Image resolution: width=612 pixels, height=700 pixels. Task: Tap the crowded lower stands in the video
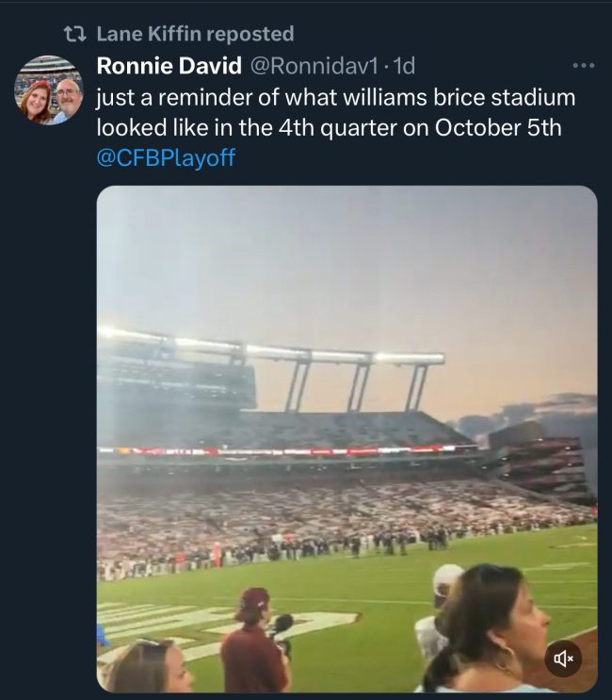[311, 513]
